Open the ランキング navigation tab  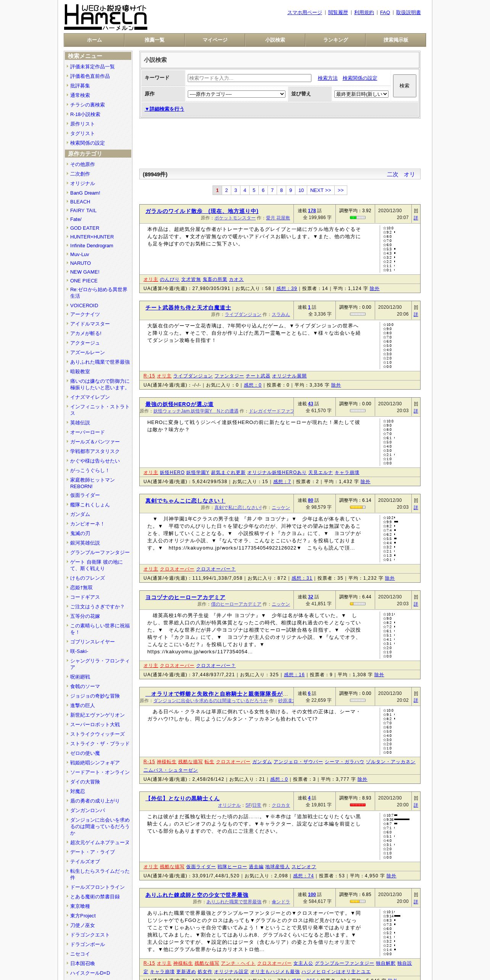pyautogui.click(x=335, y=40)
